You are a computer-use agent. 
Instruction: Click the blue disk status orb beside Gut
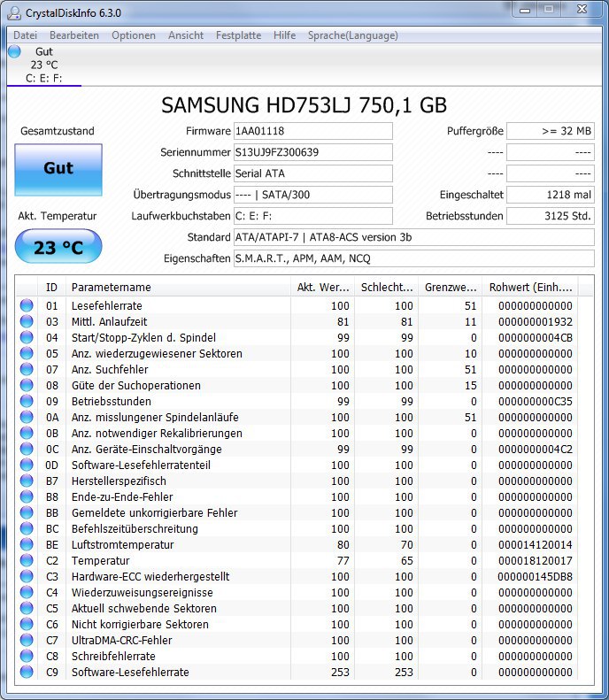pyautogui.click(x=14, y=51)
